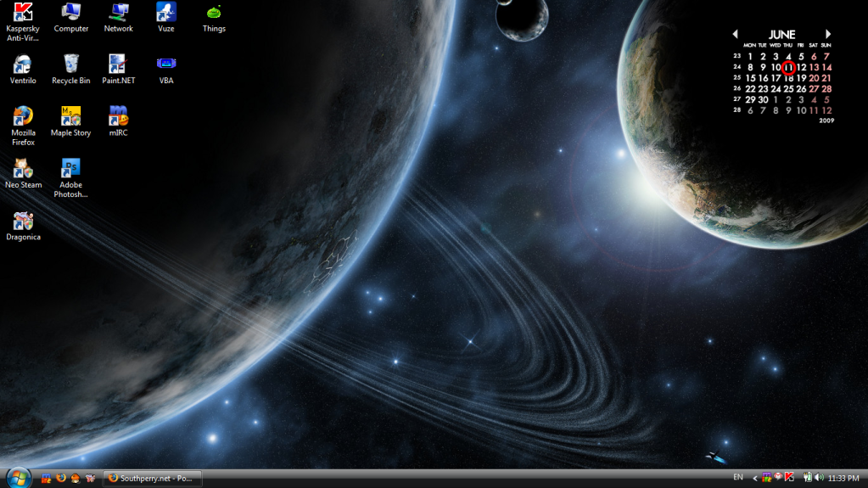868x488 pixels.
Task: Open the Computer desktop icon
Action: (x=71, y=17)
